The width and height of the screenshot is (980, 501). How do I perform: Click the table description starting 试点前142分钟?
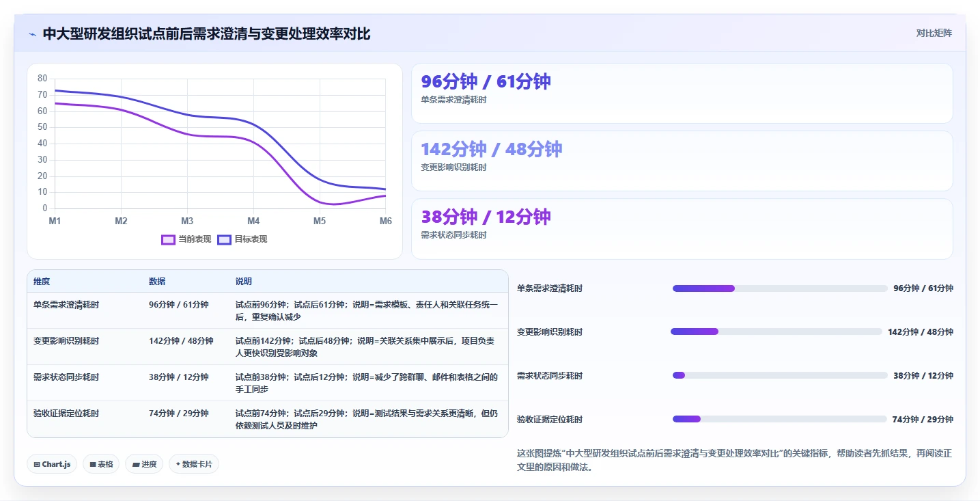(x=365, y=347)
